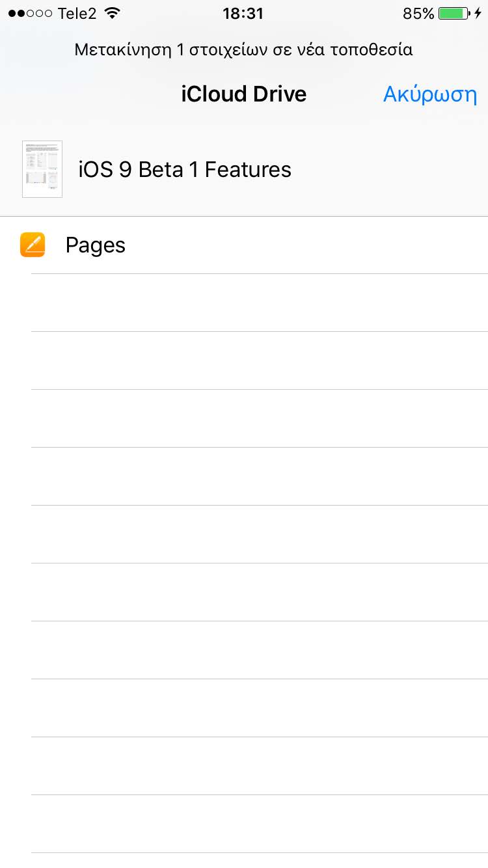
Task: Tap the orange Pages app icon
Action: (x=33, y=245)
